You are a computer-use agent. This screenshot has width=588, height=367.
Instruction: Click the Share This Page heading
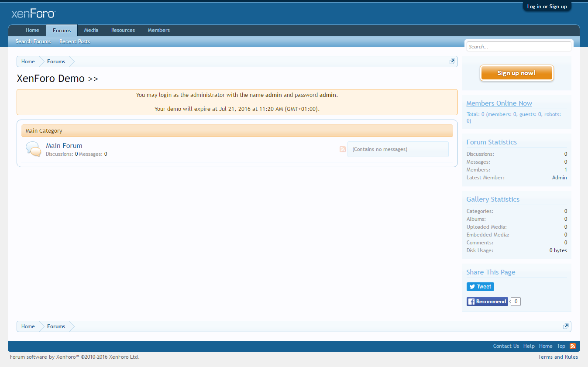coord(491,272)
